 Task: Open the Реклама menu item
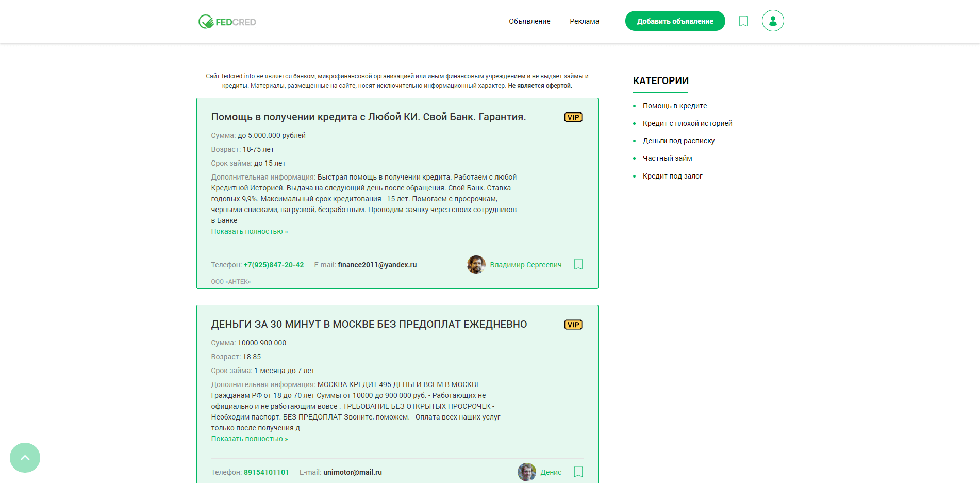[x=584, y=21]
